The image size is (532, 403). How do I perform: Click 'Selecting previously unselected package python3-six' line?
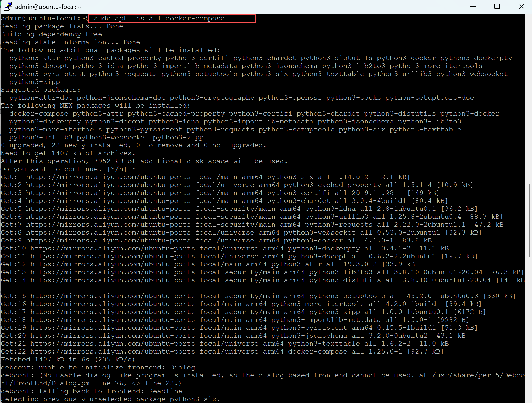(x=110, y=399)
